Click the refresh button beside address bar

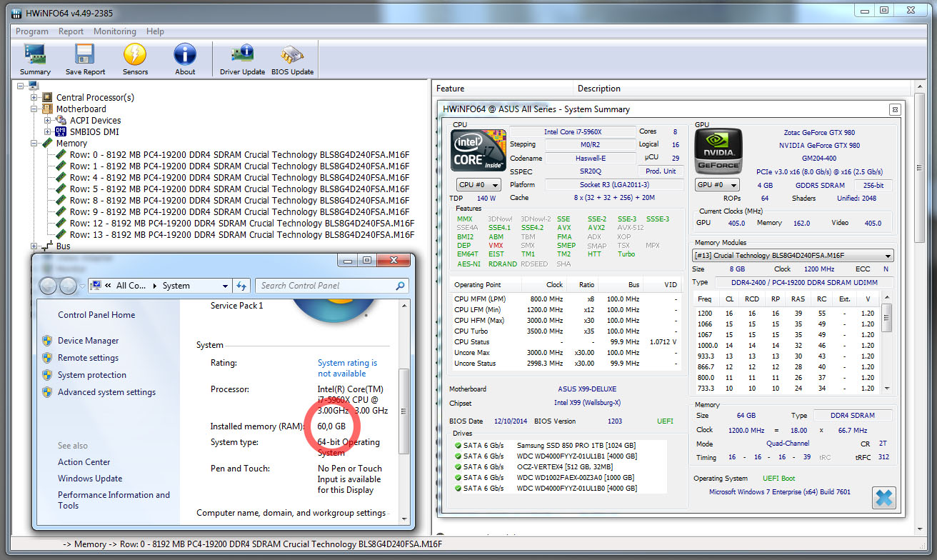[241, 286]
